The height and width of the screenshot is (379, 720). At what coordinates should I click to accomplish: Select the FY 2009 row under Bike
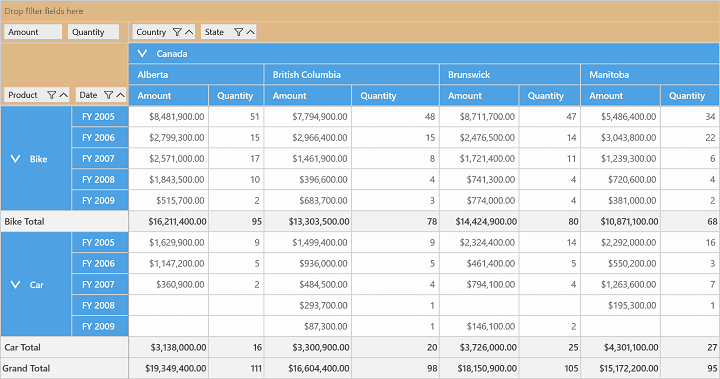[x=100, y=201]
